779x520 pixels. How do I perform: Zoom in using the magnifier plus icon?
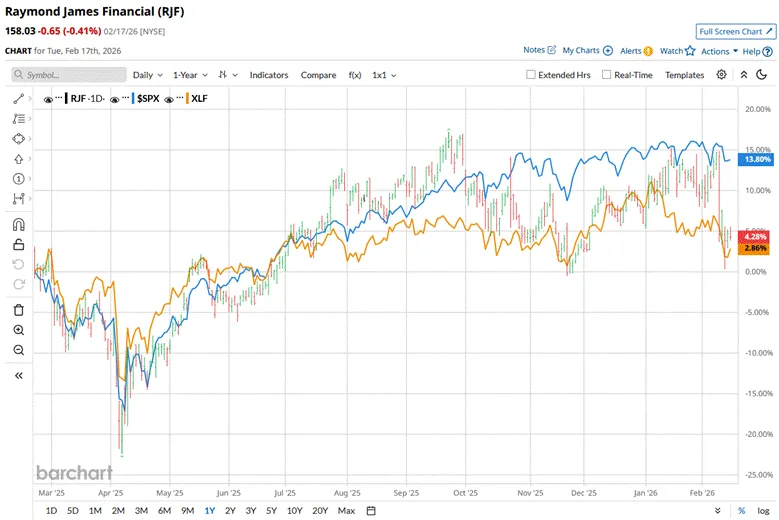(x=18, y=330)
